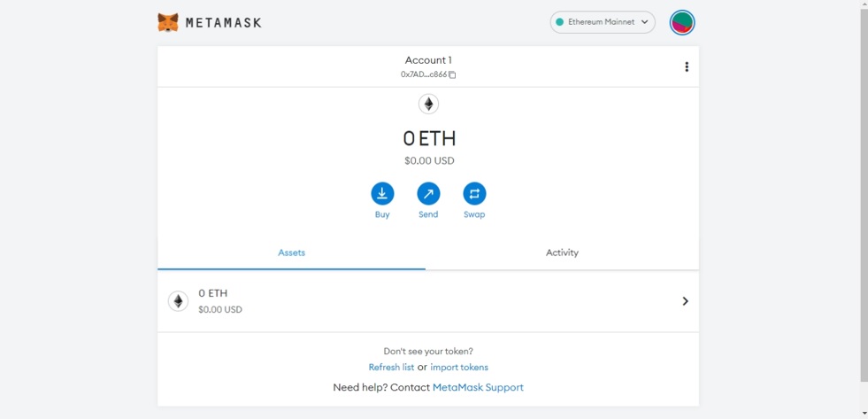Click the Send arrow icon
Viewport: 868px width, 419px height.
pyautogui.click(x=428, y=194)
